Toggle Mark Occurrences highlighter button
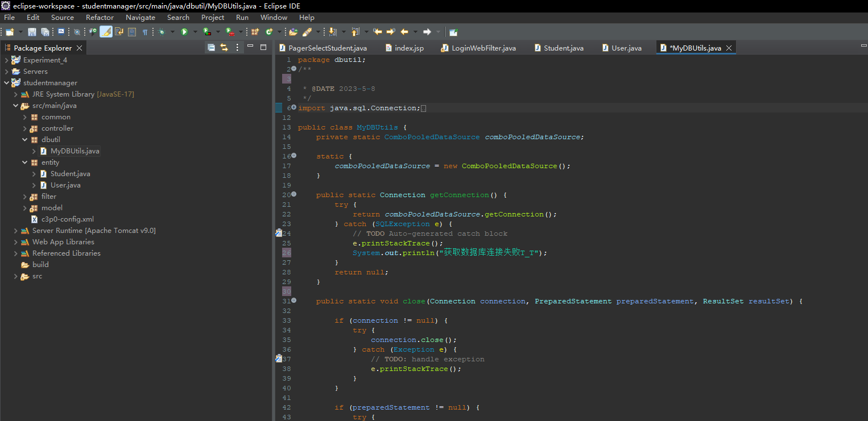 (106, 32)
